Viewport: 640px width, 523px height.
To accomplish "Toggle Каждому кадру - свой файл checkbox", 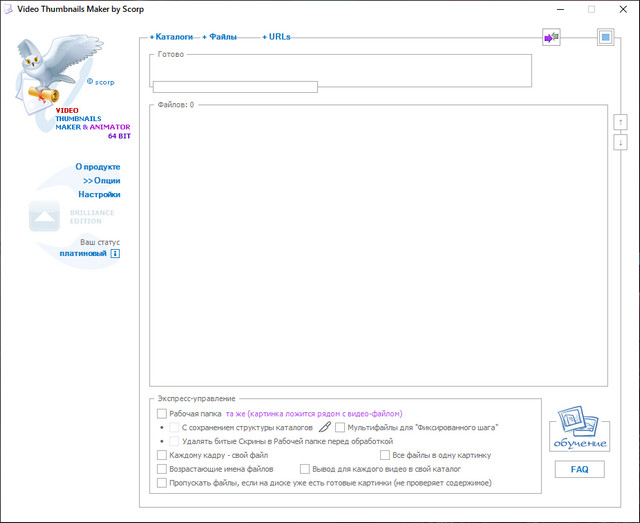I will 163,455.
